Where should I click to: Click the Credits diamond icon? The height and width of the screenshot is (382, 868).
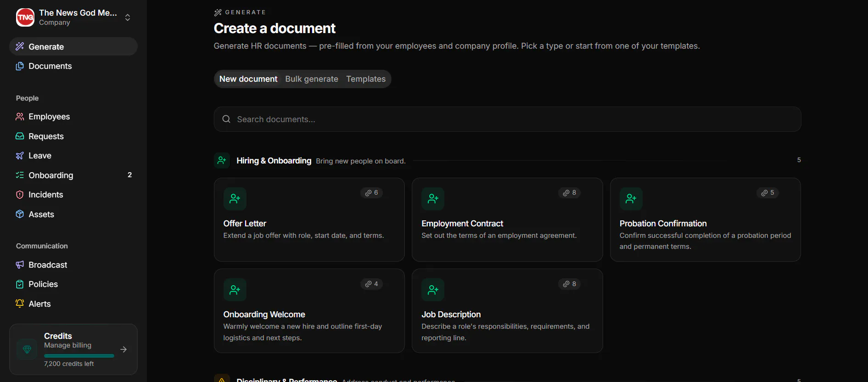click(27, 349)
